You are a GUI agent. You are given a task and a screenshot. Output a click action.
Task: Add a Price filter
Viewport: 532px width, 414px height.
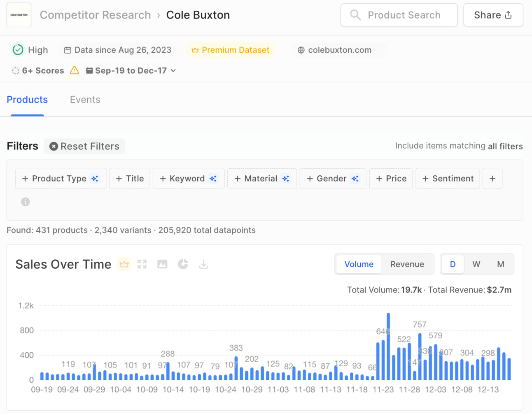pyautogui.click(x=391, y=179)
